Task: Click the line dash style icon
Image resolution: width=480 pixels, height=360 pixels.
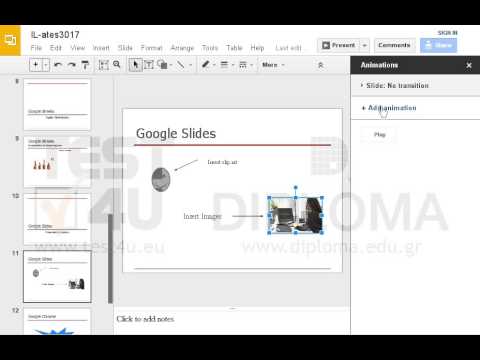Action: 243,65
